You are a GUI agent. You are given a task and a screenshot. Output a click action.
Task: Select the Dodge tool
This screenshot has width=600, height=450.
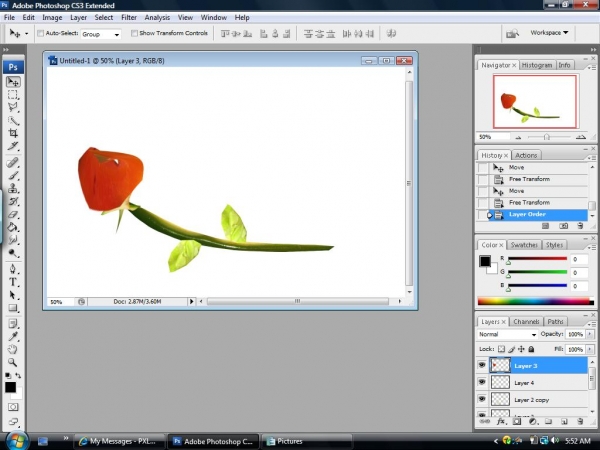(x=13, y=253)
